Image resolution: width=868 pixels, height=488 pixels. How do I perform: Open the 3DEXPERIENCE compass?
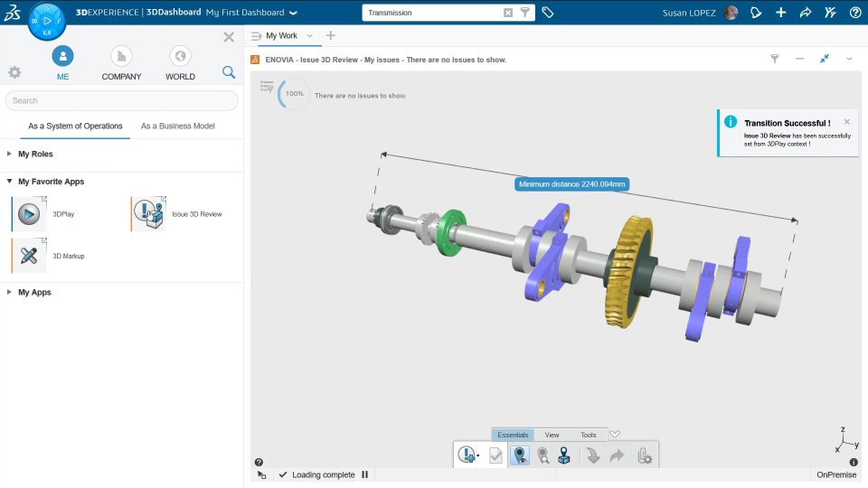[47, 21]
